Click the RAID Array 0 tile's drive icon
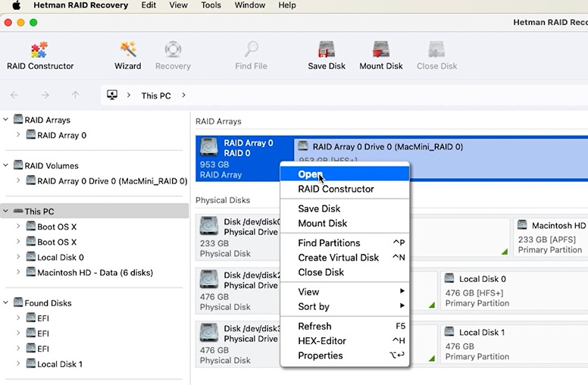 tap(209, 147)
